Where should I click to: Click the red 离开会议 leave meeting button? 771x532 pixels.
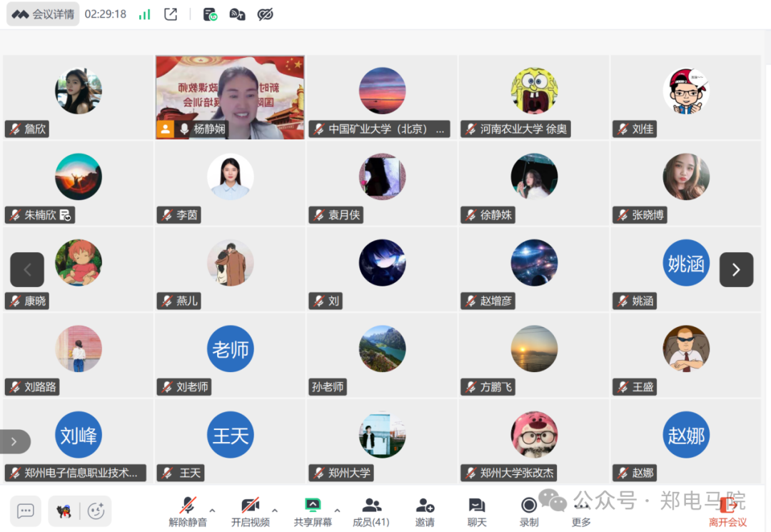click(x=727, y=512)
